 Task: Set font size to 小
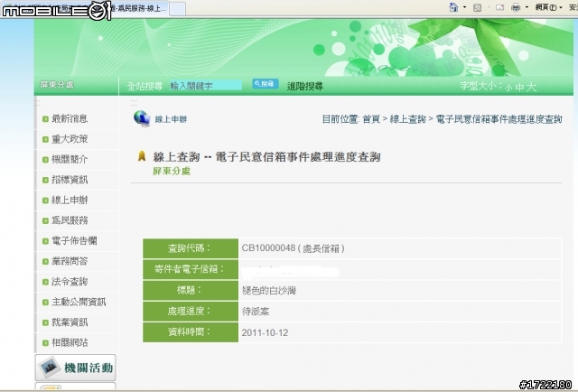(508, 88)
